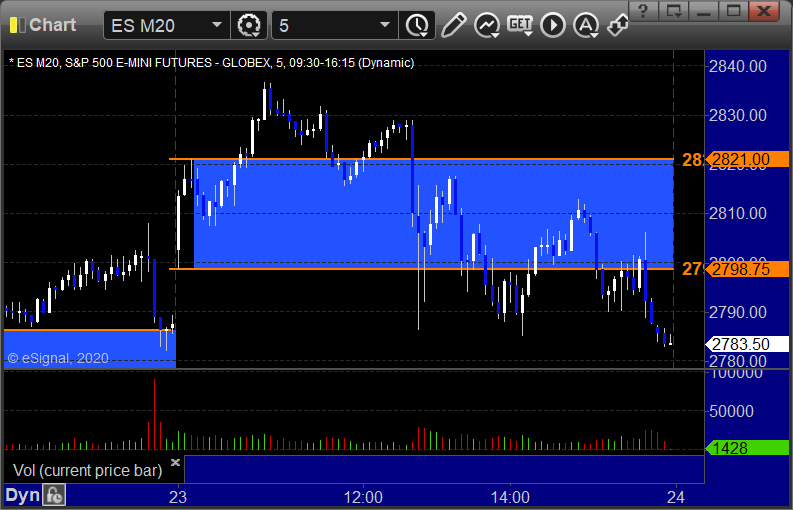Screen dimensions: 793x510
Task: Close the Vol (current price bar) study pane
Action: click(175, 462)
